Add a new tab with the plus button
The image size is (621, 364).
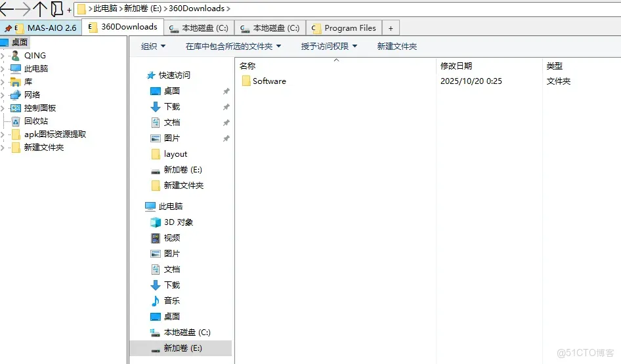click(391, 28)
